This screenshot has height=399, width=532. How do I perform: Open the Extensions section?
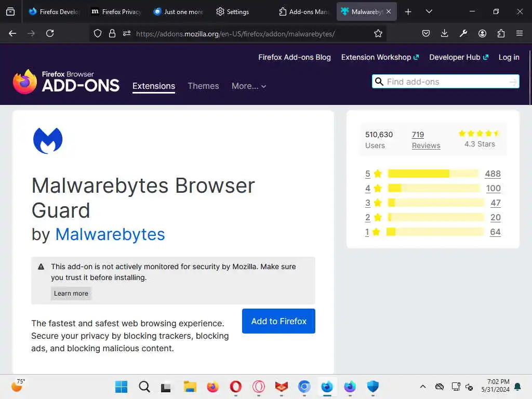click(x=154, y=86)
